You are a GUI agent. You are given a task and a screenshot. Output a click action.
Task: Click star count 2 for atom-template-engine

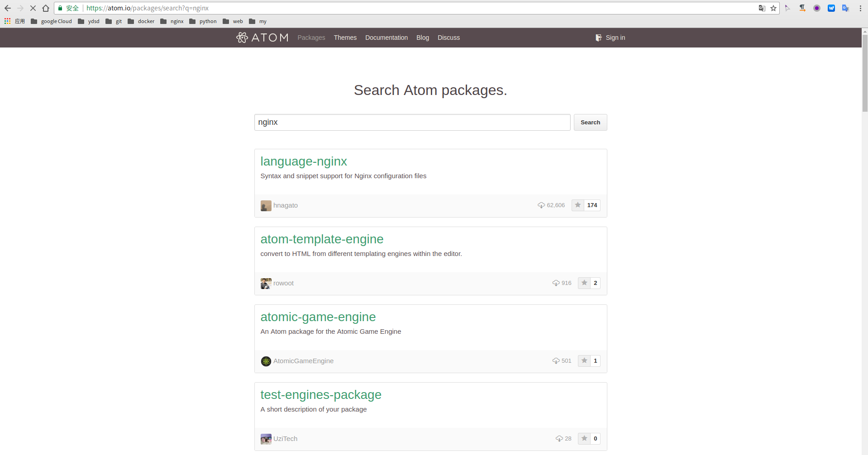595,283
